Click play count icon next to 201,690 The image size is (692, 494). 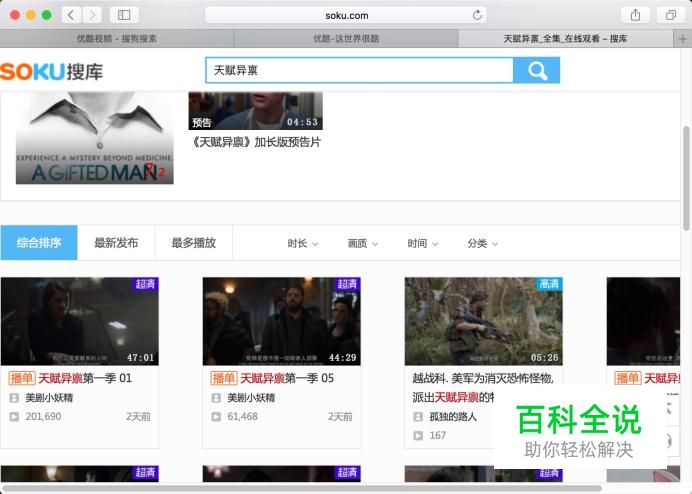pyautogui.click(x=14, y=416)
